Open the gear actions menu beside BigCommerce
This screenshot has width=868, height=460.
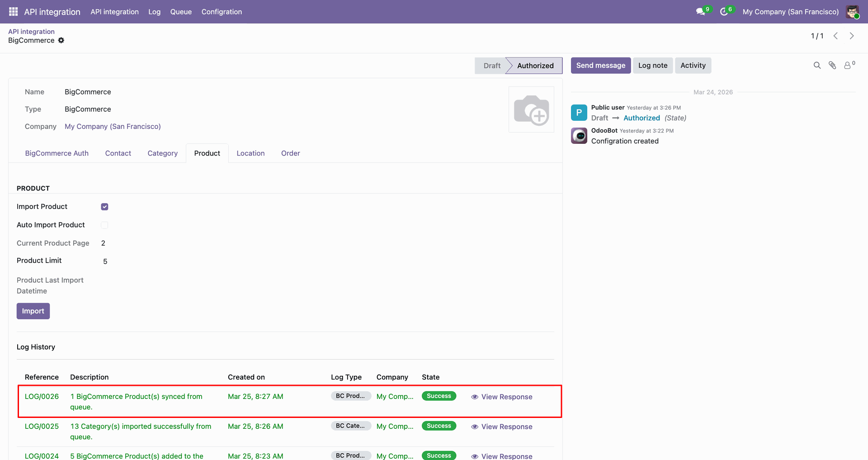[x=61, y=40]
